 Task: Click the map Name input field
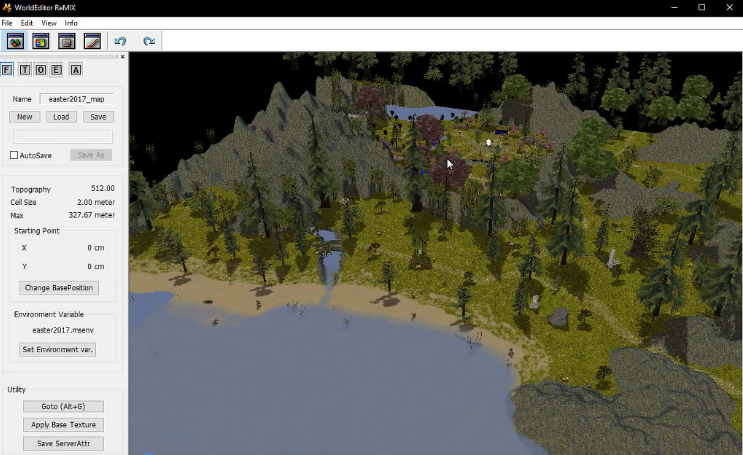click(77, 99)
